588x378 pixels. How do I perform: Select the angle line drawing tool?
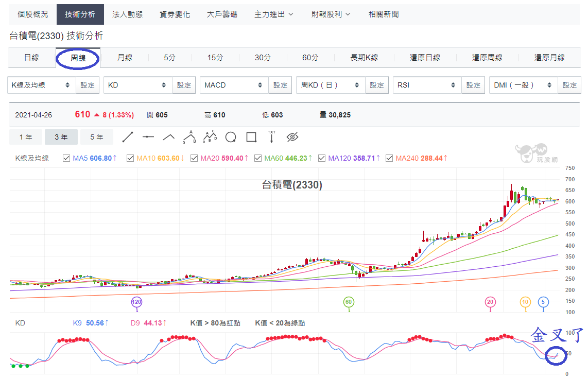[x=169, y=138]
